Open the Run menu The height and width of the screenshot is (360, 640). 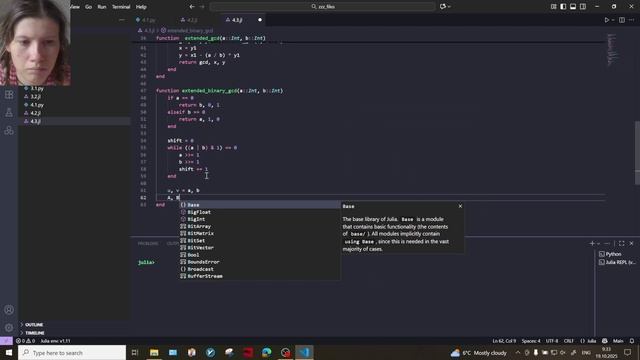click(x=102, y=7)
